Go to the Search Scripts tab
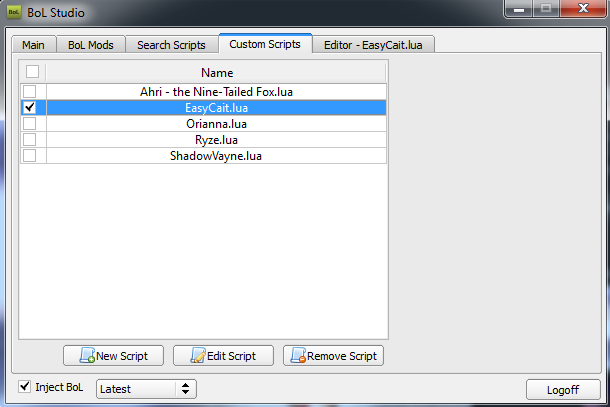 coord(172,44)
